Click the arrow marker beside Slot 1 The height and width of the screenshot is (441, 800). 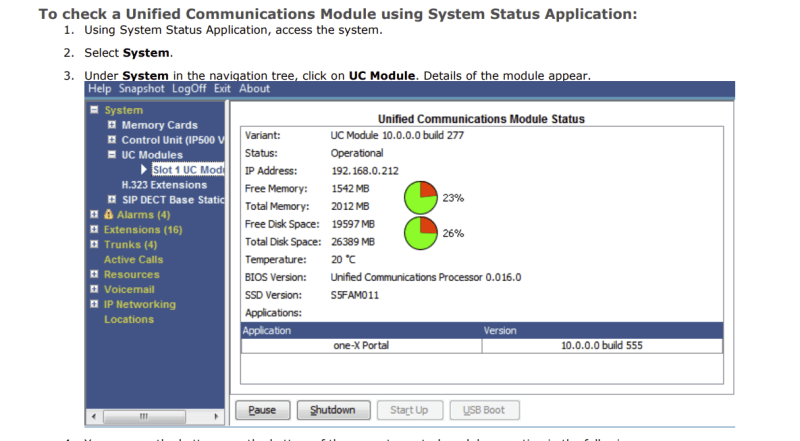(x=144, y=169)
